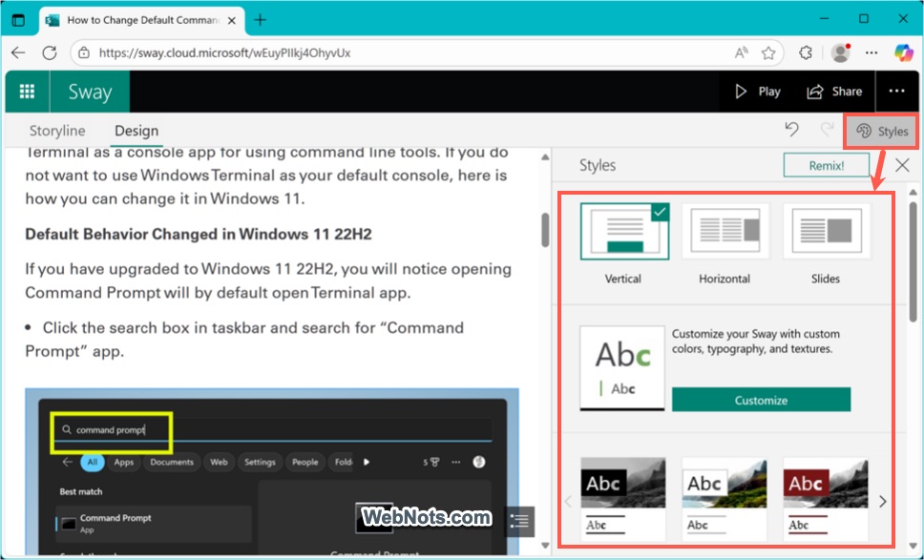Open the Styles pane button
The image size is (924, 560).
[882, 131]
